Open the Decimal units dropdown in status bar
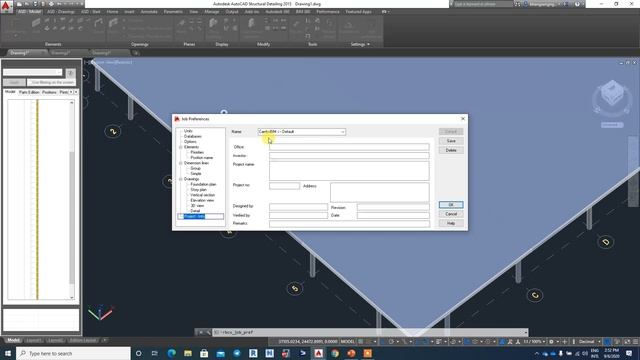Viewport: 640px width, 360px height. coord(589,342)
